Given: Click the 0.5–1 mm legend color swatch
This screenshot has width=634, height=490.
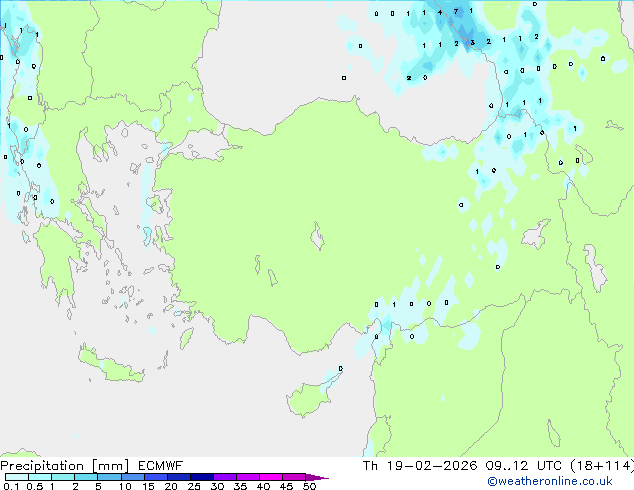Looking at the screenshot, I should coord(40,477).
